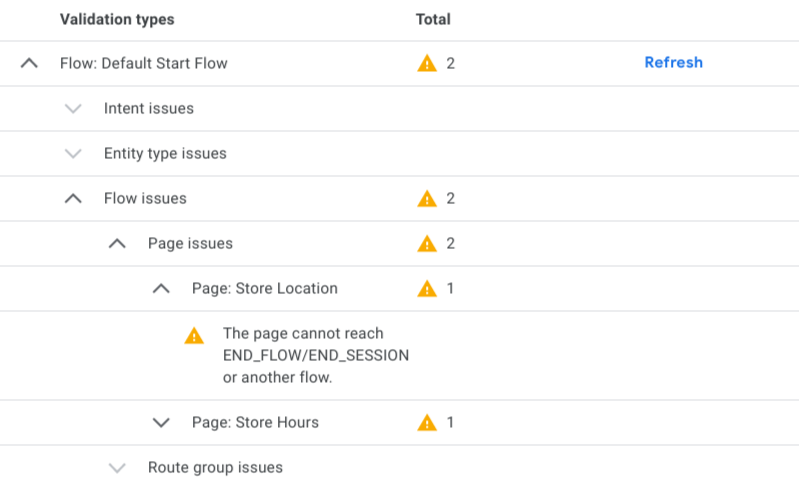Collapse the Flow issues section
This screenshot has height=488, width=799.
[73, 198]
